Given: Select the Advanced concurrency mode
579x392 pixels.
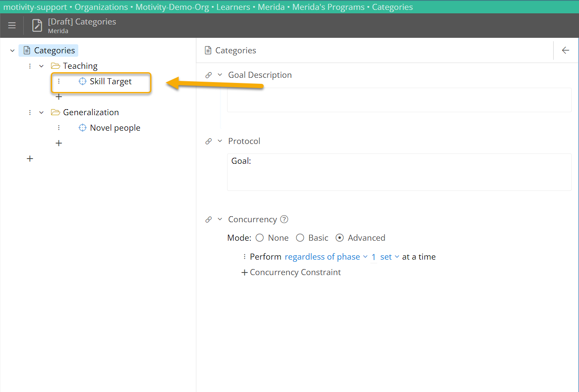Looking at the screenshot, I should click(339, 237).
